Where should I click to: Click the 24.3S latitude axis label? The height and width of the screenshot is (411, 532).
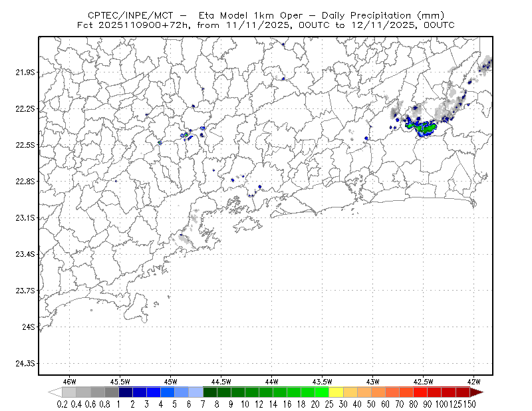pos(25,363)
